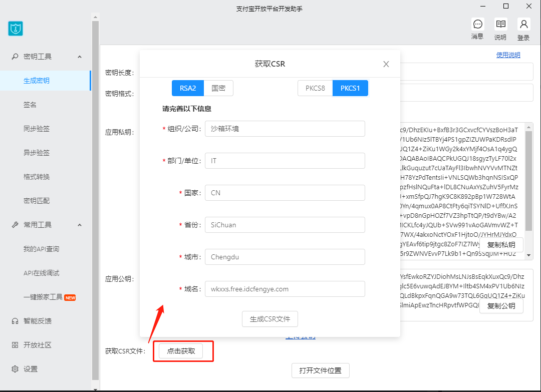
Task: Click the sidebar scroll up arrow
Action: tap(96, 17)
